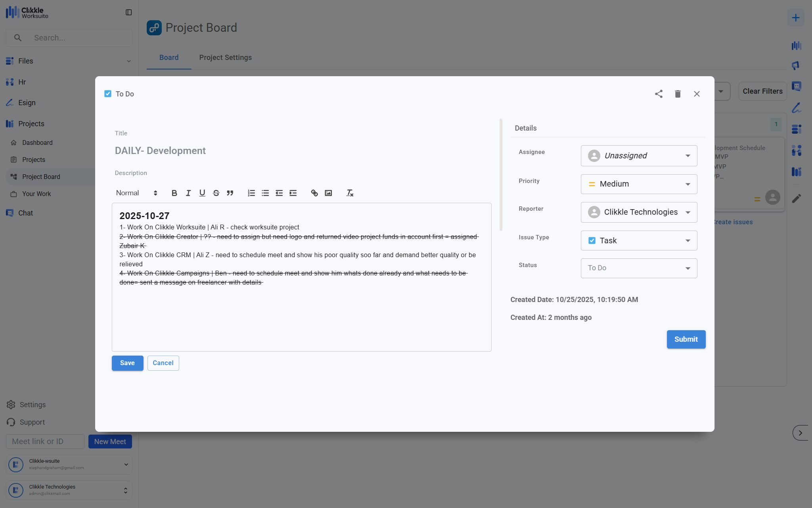Toggle underline formatting
The image size is (812, 508).
click(202, 193)
